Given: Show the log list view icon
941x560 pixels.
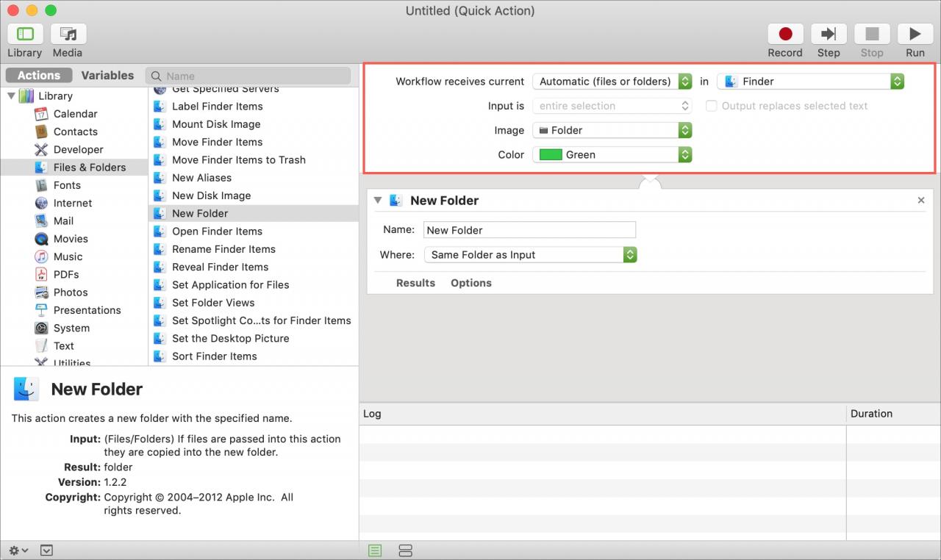Looking at the screenshot, I should [375, 550].
